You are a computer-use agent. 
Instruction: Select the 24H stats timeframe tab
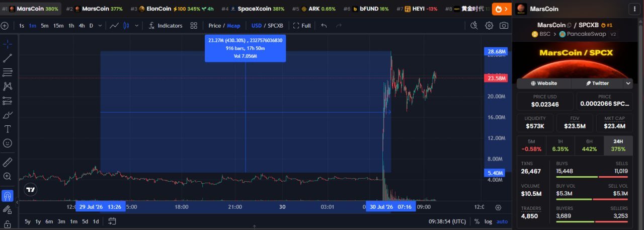[618, 145]
